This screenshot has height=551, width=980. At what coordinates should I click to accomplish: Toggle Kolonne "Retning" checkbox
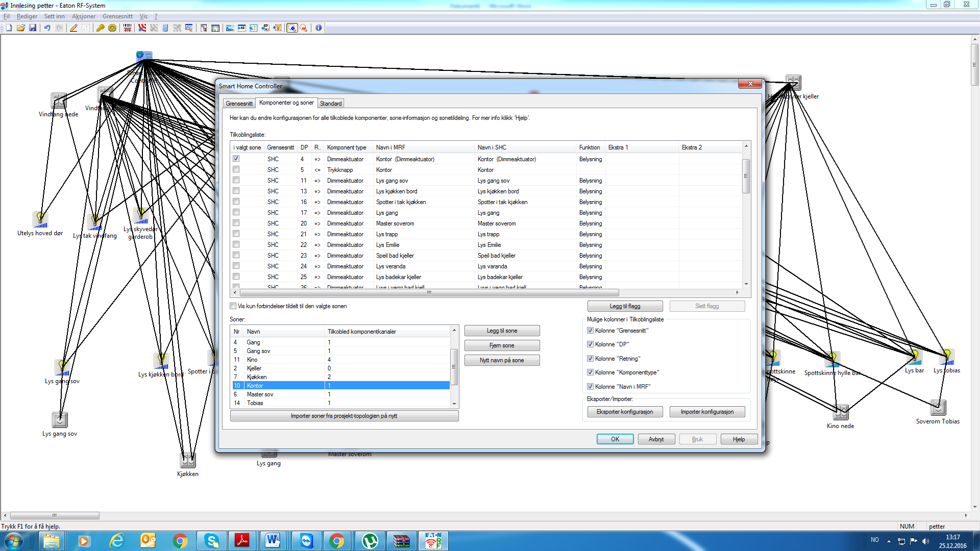pos(590,359)
